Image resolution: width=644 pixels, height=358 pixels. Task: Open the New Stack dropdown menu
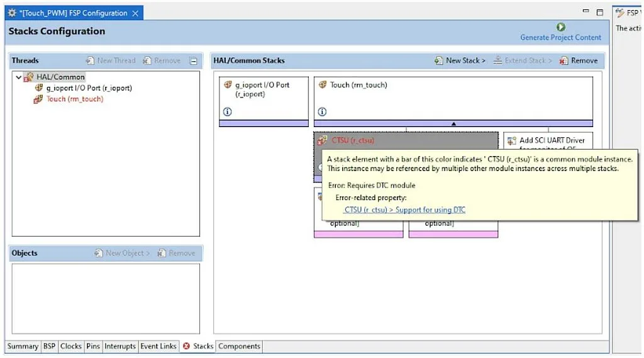click(460, 60)
